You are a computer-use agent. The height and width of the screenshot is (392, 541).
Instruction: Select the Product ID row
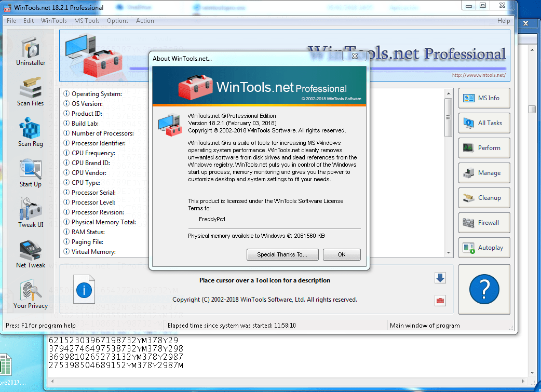(x=83, y=114)
